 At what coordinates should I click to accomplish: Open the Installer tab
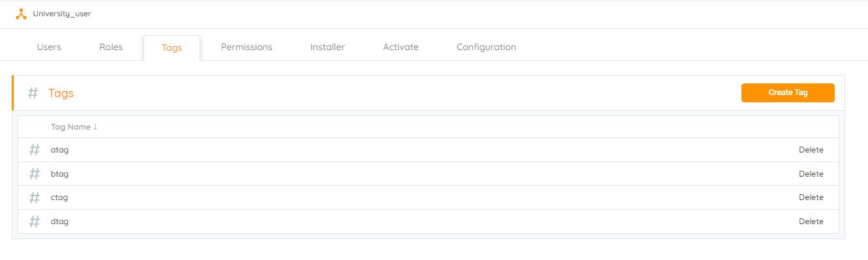[x=327, y=47]
